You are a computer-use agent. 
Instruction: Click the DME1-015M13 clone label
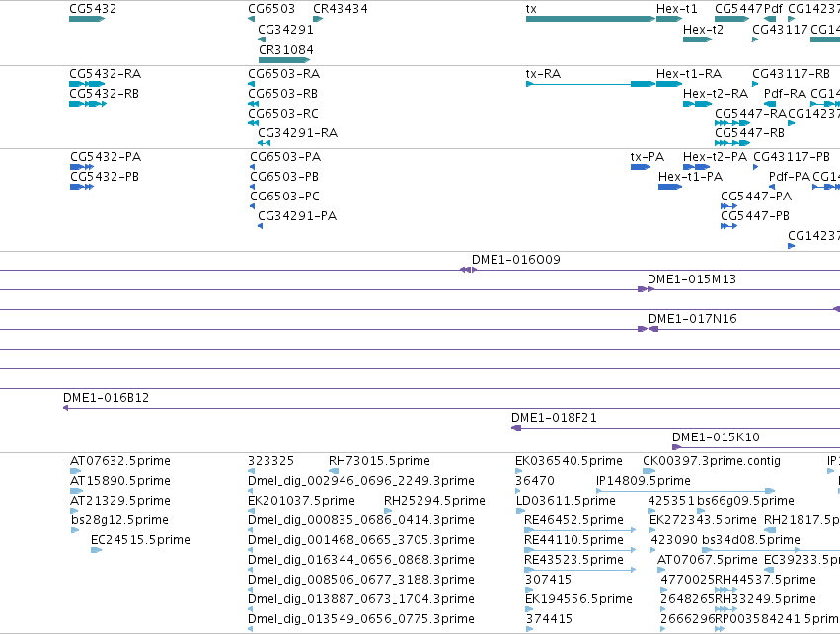(x=692, y=279)
